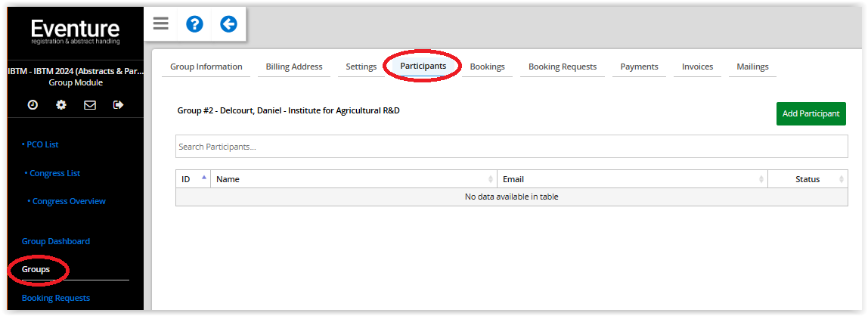Open the hamburger menu icon
Image resolution: width=868 pixels, height=316 pixels.
tap(160, 23)
